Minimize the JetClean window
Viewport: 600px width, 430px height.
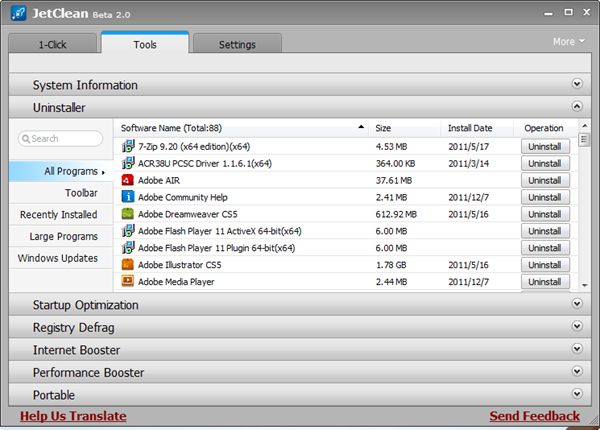point(548,13)
